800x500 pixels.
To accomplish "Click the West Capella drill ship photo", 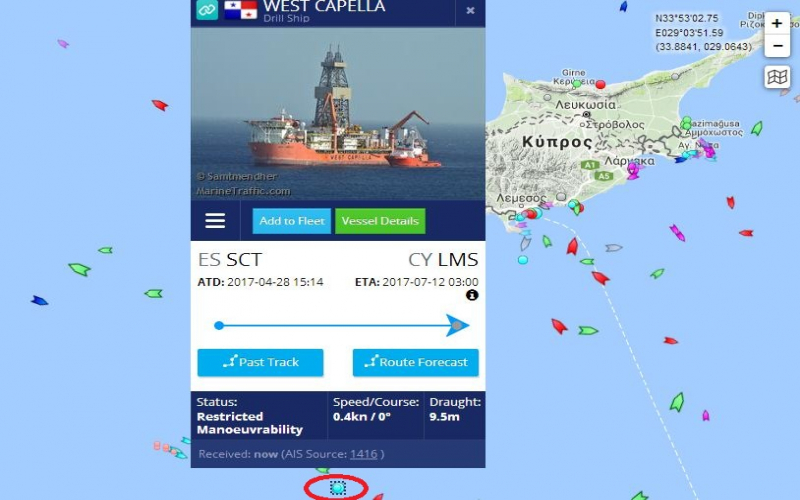I will (x=338, y=113).
